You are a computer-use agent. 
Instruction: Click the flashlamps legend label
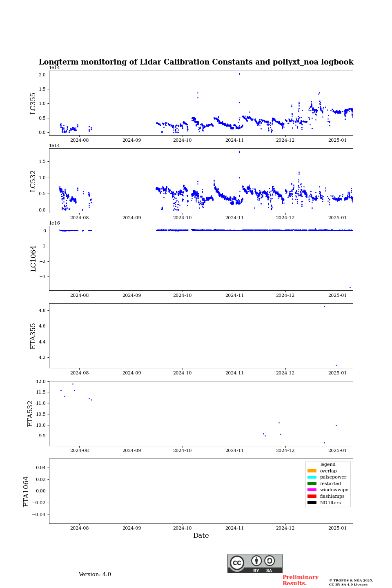pos(332,496)
